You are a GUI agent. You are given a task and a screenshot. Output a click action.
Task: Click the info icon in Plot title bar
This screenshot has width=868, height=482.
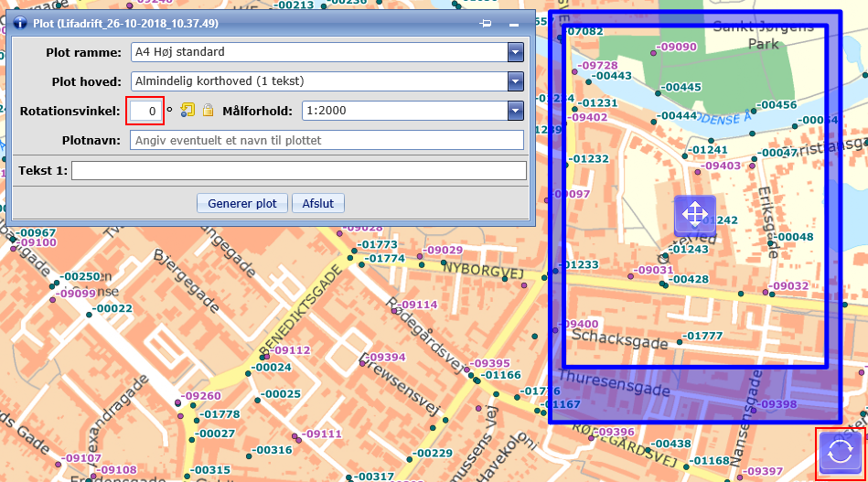pos(19,22)
